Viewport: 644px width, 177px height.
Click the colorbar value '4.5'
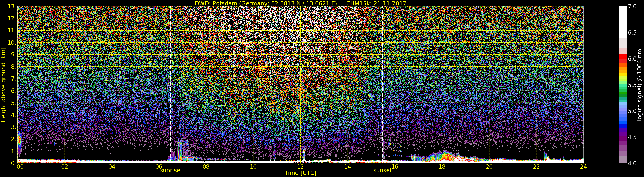[x=632, y=137]
